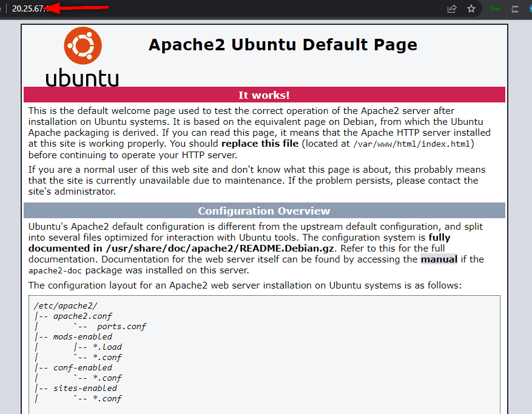Click the mods-enabled tree entry
Viewport: 532px width, 414px height.
click(x=82, y=336)
